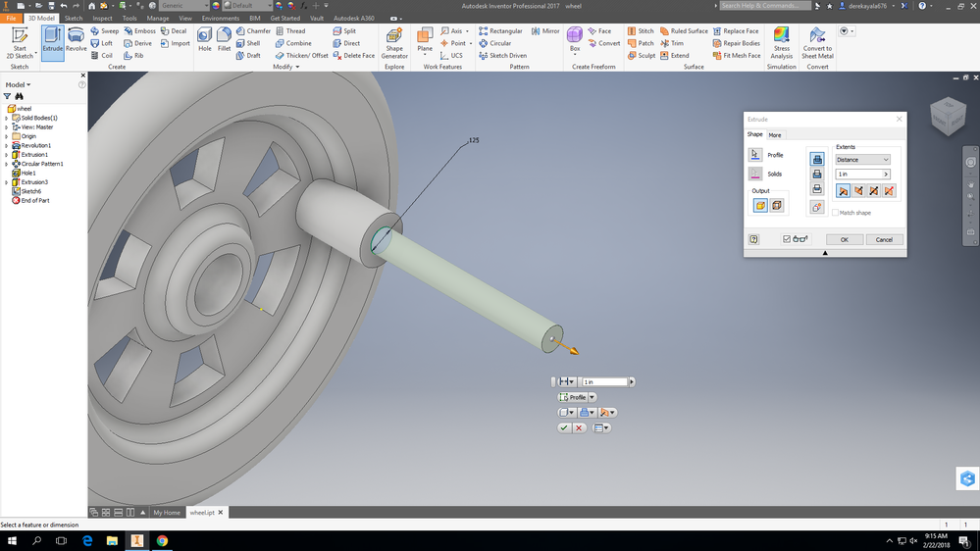The image size is (980, 551).
Task: Select the Mirror tool
Action: (545, 30)
